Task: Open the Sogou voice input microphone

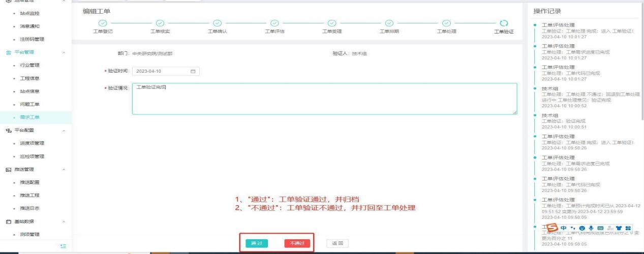Action: point(591,228)
